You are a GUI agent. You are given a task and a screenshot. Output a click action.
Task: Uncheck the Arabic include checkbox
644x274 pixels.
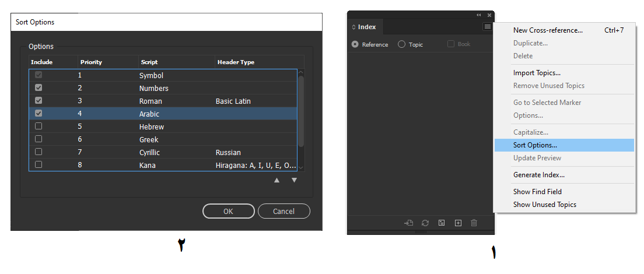click(x=38, y=113)
